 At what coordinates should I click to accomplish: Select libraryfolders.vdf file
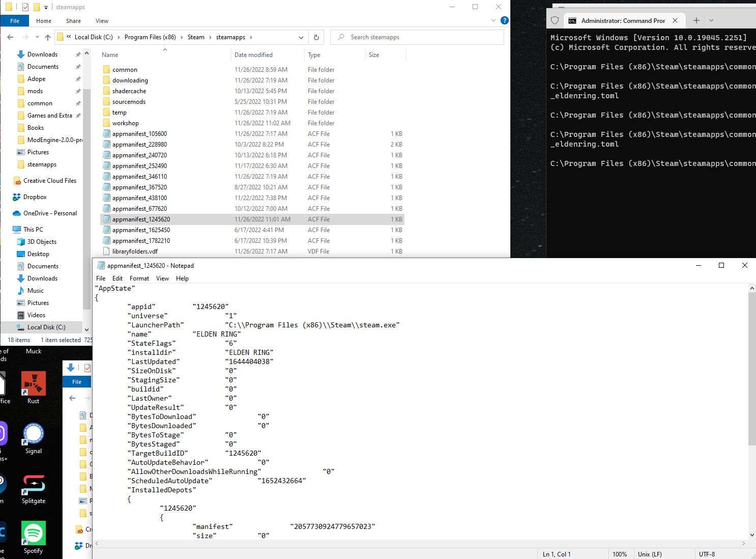(x=135, y=251)
